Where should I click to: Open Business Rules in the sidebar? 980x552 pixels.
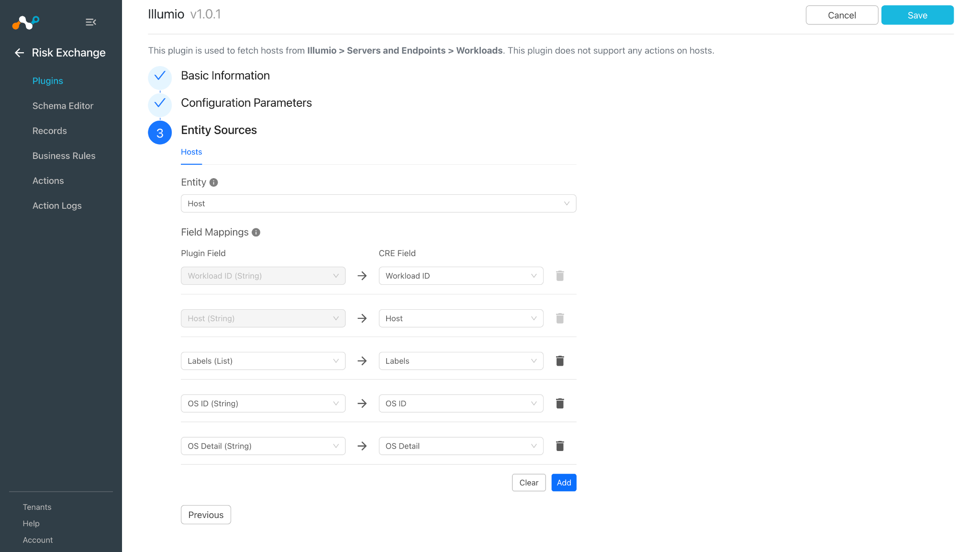(x=64, y=156)
